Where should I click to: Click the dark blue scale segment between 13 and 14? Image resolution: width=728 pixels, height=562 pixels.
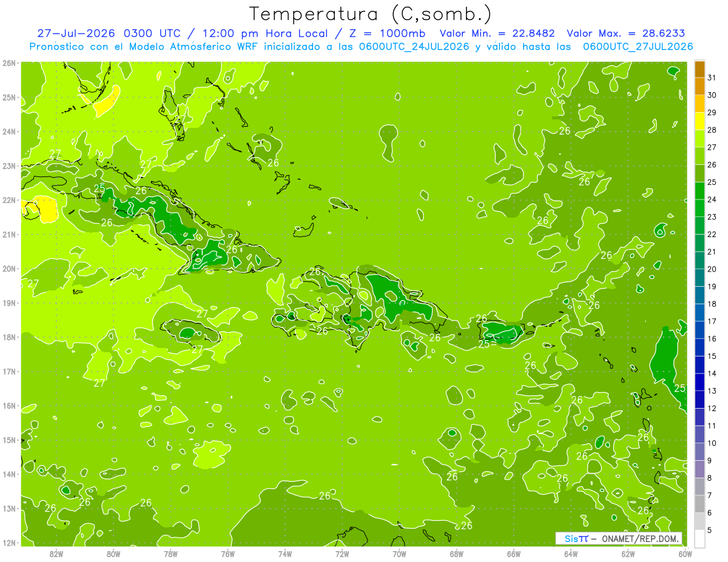pyautogui.click(x=699, y=382)
